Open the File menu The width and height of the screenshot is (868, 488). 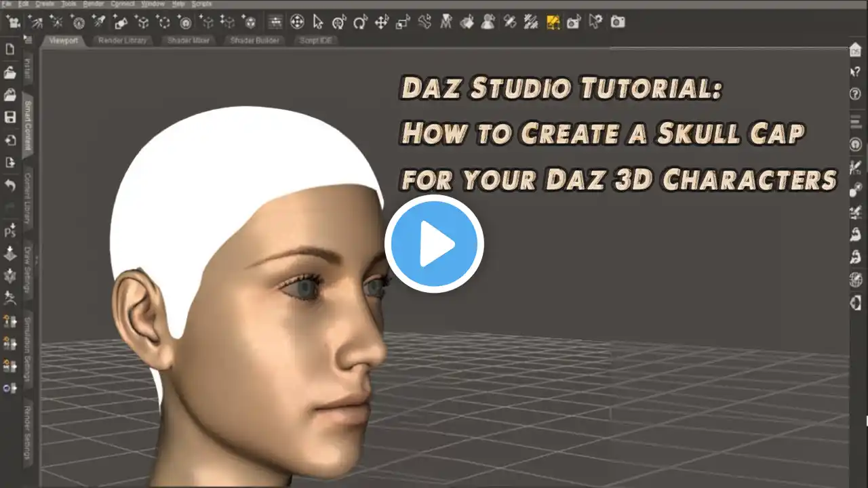pyautogui.click(x=5, y=4)
